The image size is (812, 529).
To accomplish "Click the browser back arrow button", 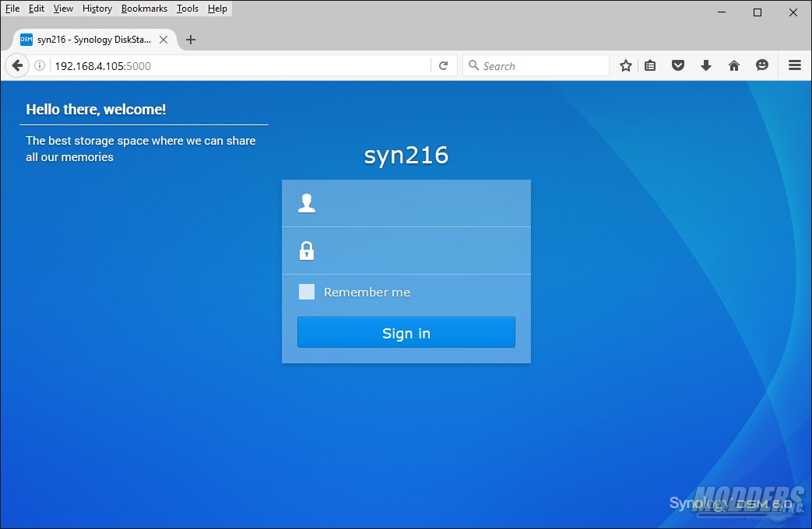I will (17, 66).
